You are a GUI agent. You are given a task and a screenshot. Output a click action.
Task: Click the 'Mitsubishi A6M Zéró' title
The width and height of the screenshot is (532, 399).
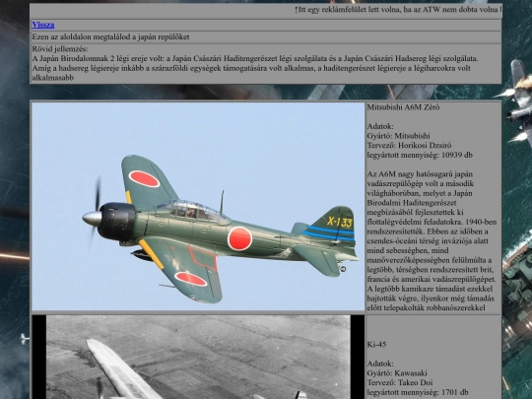[x=403, y=107]
